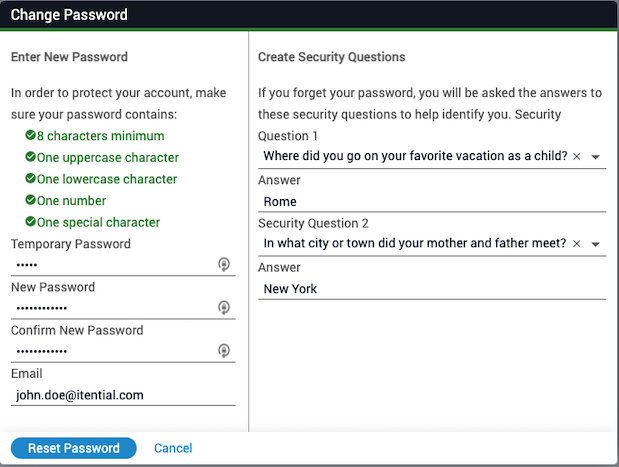
Task: Focus the New Password input field
Action: click(112, 308)
